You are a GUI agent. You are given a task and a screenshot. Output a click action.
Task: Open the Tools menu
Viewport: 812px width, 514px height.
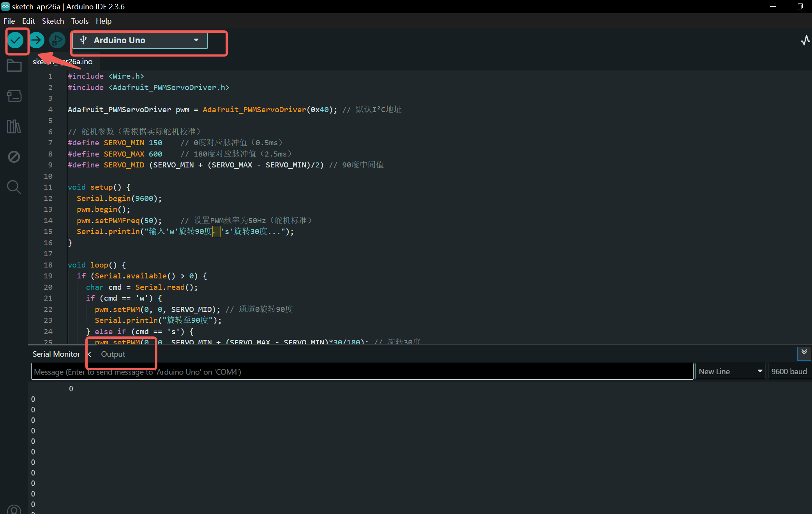pyautogui.click(x=79, y=21)
